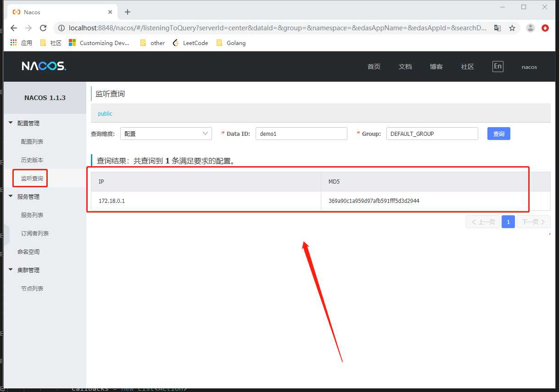Image resolution: width=559 pixels, height=392 pixels.
Task: Open the nacos user menu
Action: point(529,67)
